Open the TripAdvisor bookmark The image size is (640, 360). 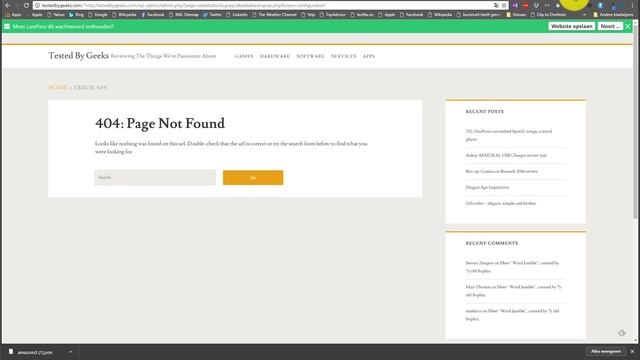click(333, 15)
